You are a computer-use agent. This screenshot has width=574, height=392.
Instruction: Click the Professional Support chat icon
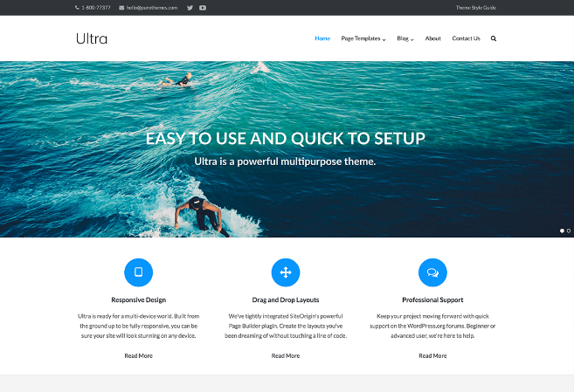432,272
